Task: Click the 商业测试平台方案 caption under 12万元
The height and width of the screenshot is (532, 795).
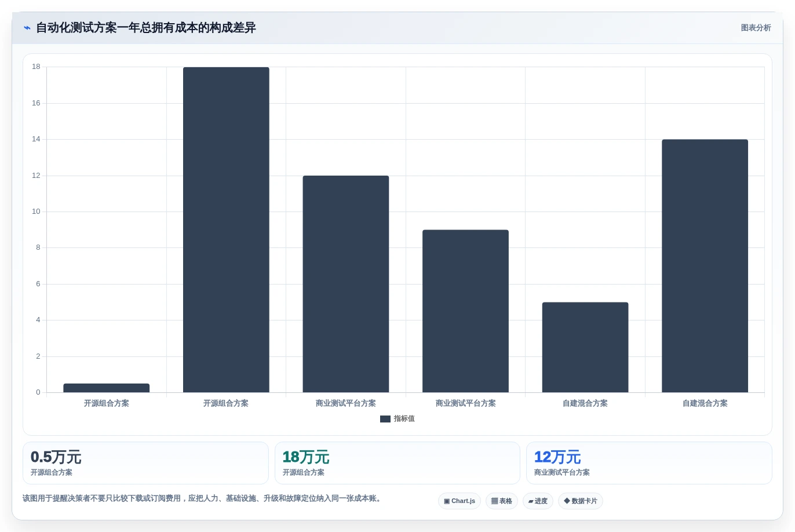Action: tap(562, 472)
